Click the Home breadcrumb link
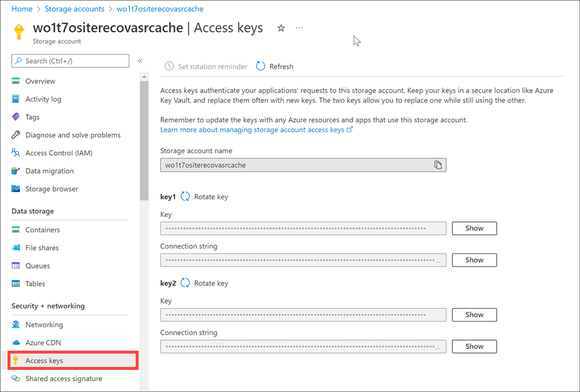 [x=22, y=9]
